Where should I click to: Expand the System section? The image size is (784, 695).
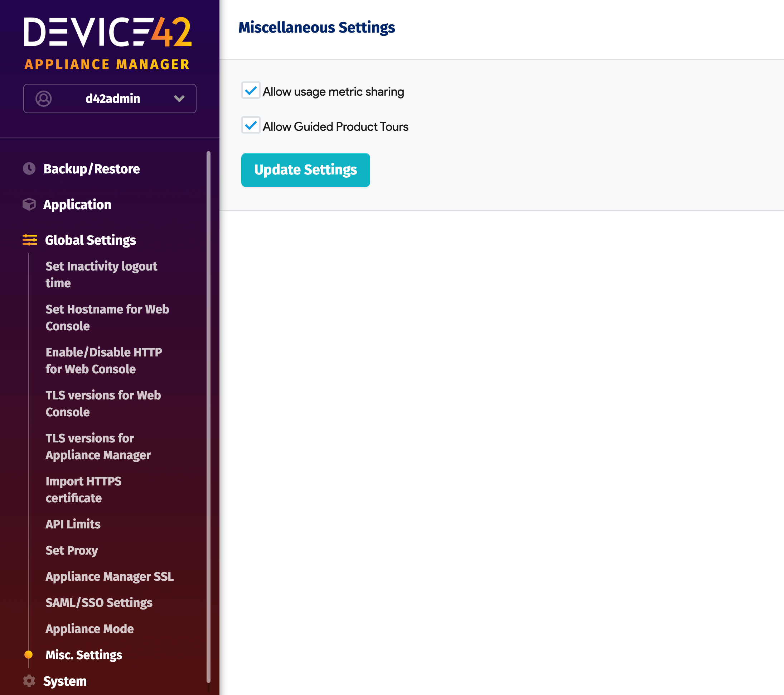click(64, 680)
